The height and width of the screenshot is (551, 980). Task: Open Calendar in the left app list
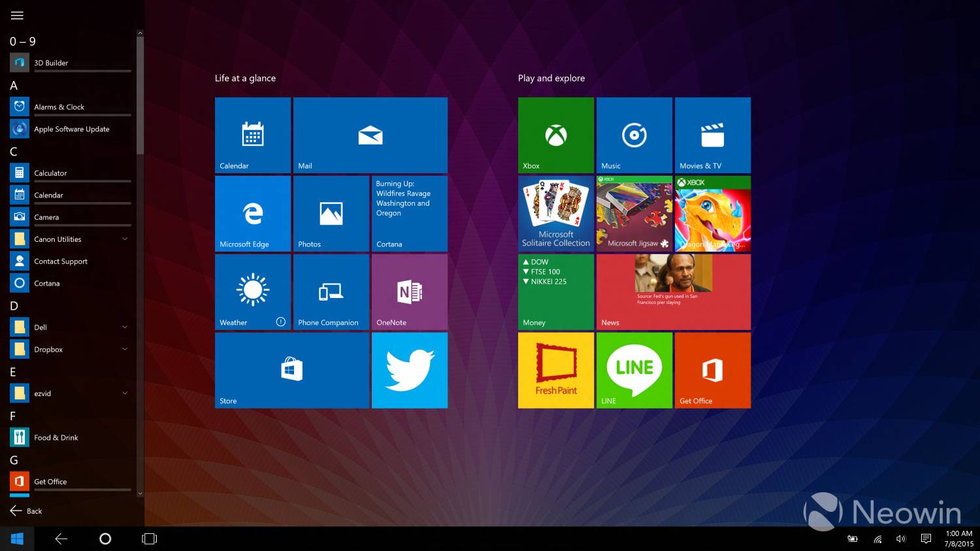(x=71, y=195)
